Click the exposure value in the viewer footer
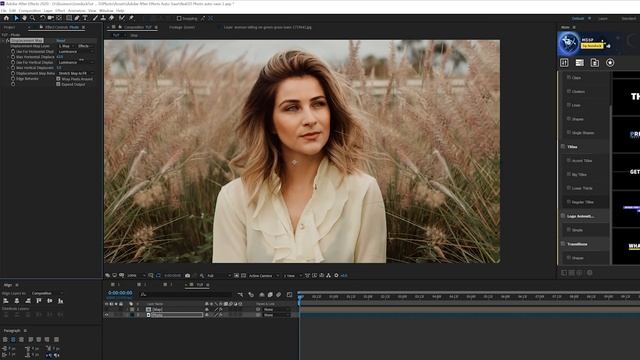This screenshot has height=360, width=640. tap(344, 276)
